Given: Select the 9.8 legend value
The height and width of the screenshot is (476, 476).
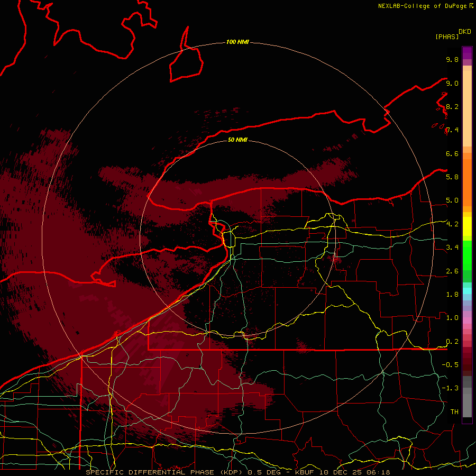Looking at the screenshot, I should click(452, 59).
